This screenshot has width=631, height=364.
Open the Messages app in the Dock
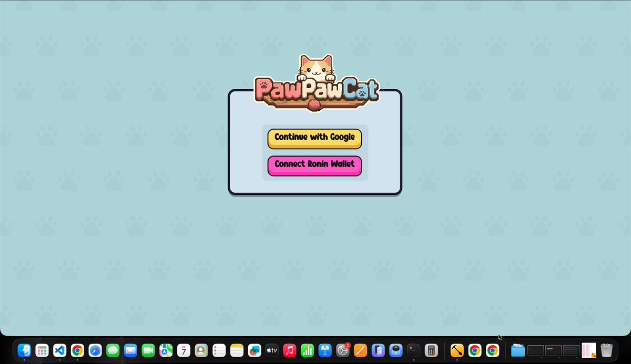pyautogui.click(x=113, y=350)
